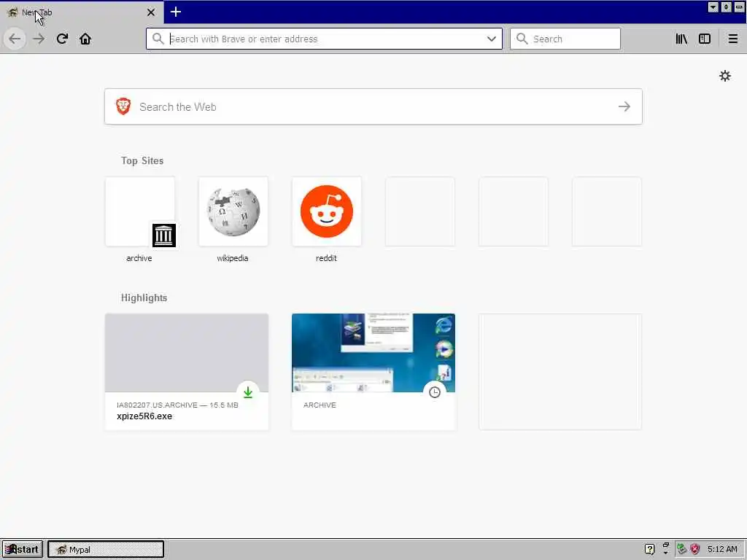The image size is (747, 560).
Task: Click the clock history badge icon
Action: [x=435, y=392]
